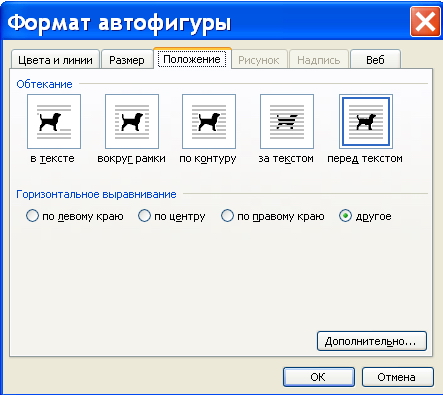Image resolution: width=443 pixels, height=395 pixels.
Task: Switch to the 'Веб' tab
Action: (375, 60)
